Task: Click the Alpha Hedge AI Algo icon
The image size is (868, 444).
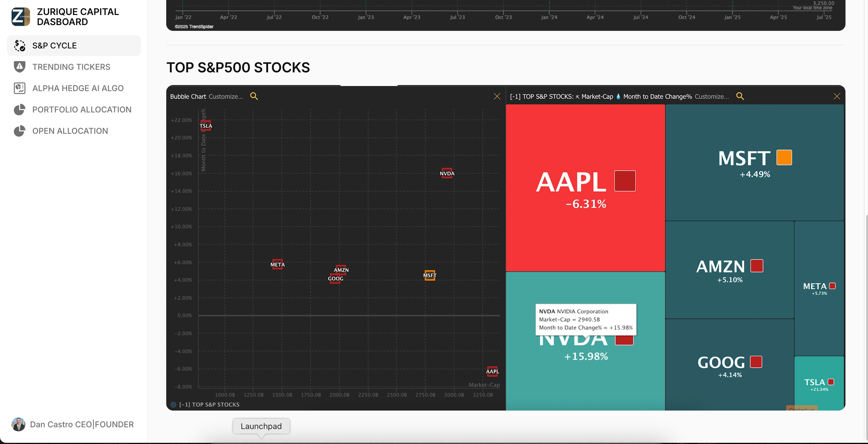Action: 20,88
